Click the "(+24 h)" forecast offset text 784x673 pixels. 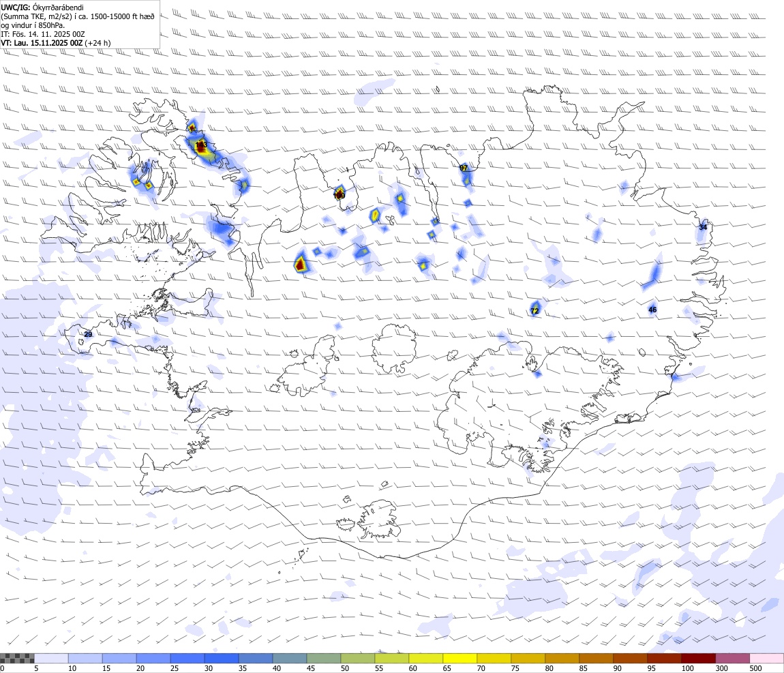tap(97, 43)
